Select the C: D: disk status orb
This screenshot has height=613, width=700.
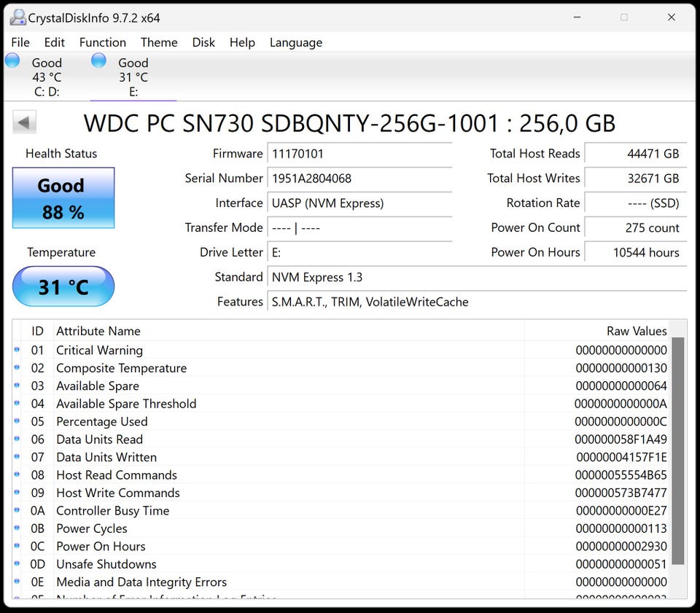click(x=12, y=61)
